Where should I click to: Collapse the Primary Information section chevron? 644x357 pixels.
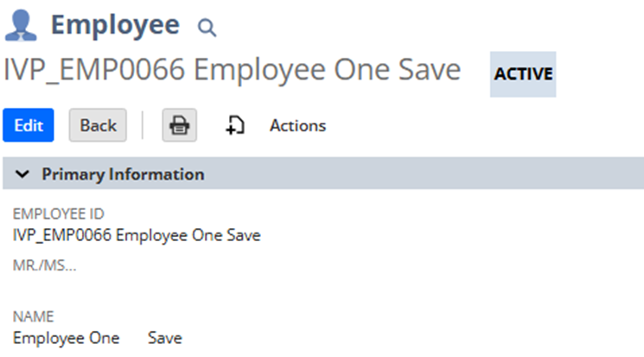[22, 174]
